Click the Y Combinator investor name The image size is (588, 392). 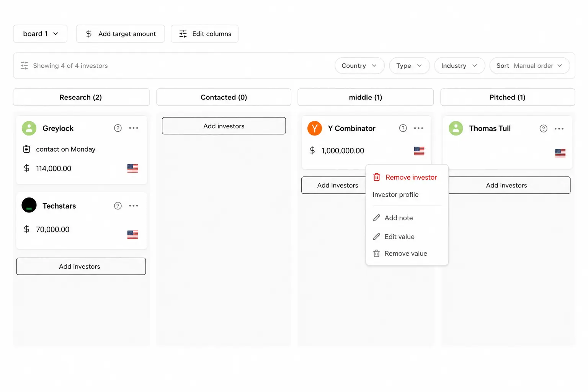pyautogui.click(x=352, y=128)
